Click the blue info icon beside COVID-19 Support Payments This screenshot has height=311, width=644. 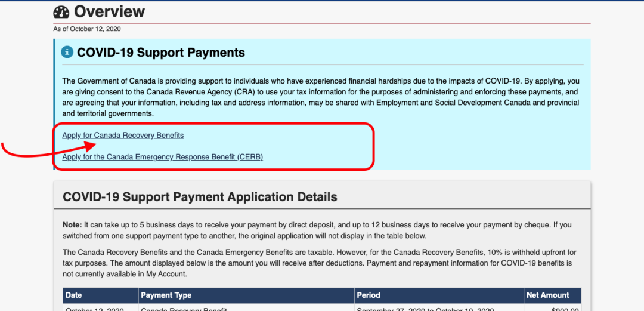point(67,53)
